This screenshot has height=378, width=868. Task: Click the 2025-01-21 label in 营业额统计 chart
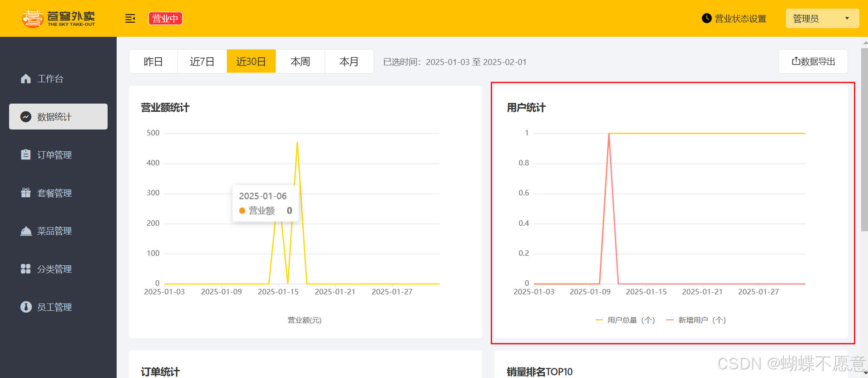tap(335, 292)
